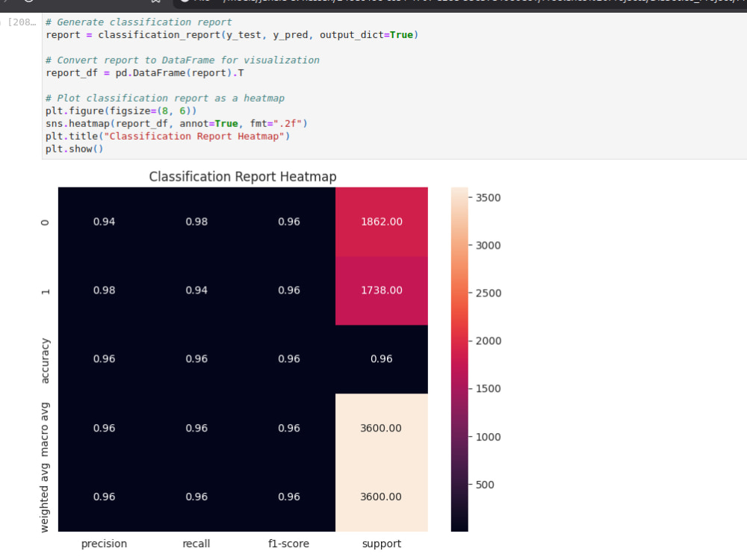Click the sns.heatmap(report_df, annot=True) line
747x560 pixels.
point(177,123)
